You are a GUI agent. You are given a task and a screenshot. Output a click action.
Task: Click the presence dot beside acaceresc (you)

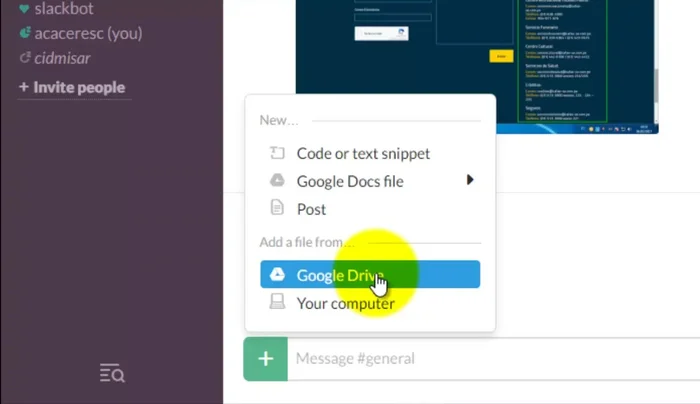pos(24,33)
